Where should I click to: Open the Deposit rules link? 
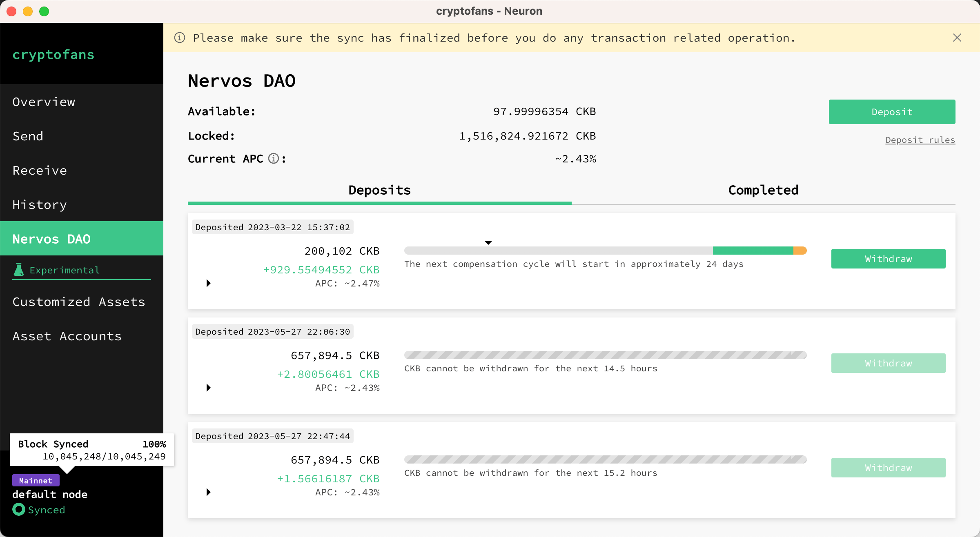(x=920, y=140)
